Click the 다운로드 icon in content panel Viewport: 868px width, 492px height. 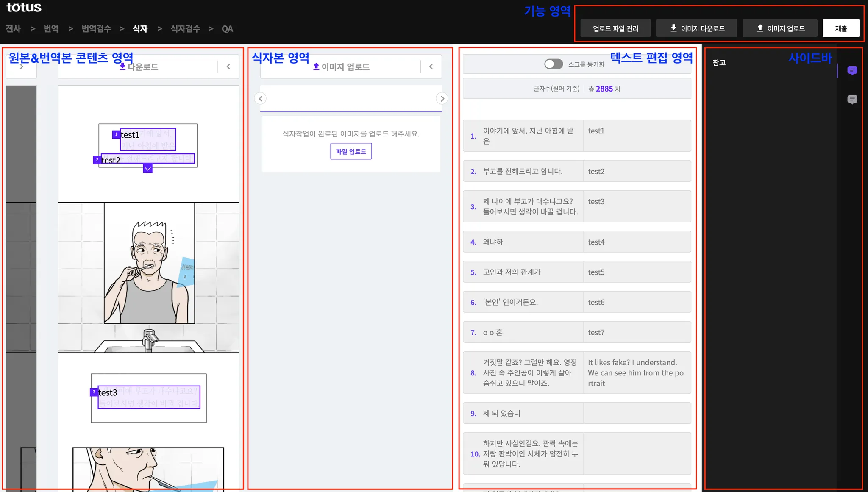pyautogui.click(x=122, y=67)
